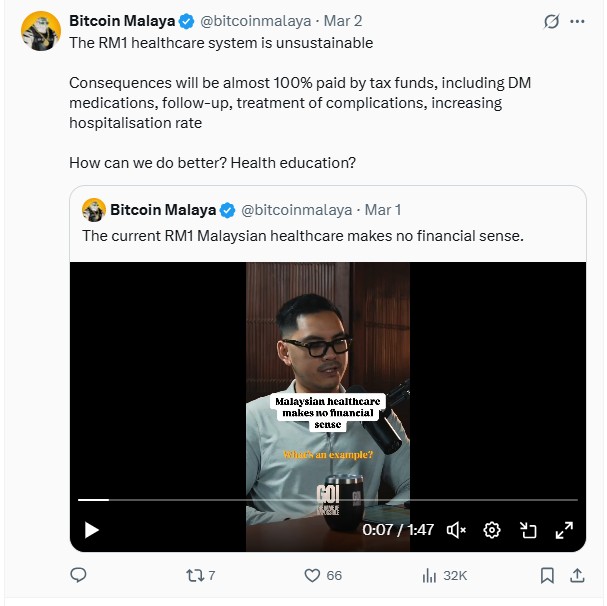Bookmark this tweet
607x606 pixels.
(547, 575)
